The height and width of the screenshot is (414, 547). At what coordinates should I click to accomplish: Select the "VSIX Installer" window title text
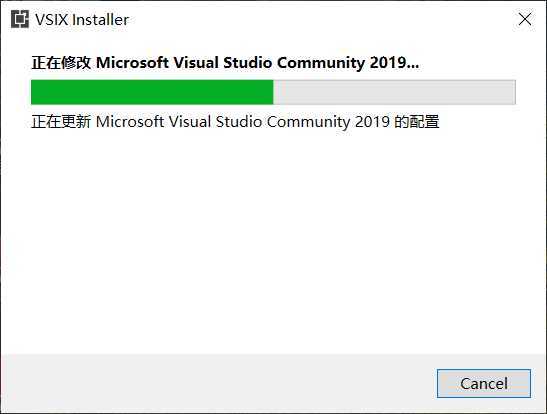[x=82, y=20]
